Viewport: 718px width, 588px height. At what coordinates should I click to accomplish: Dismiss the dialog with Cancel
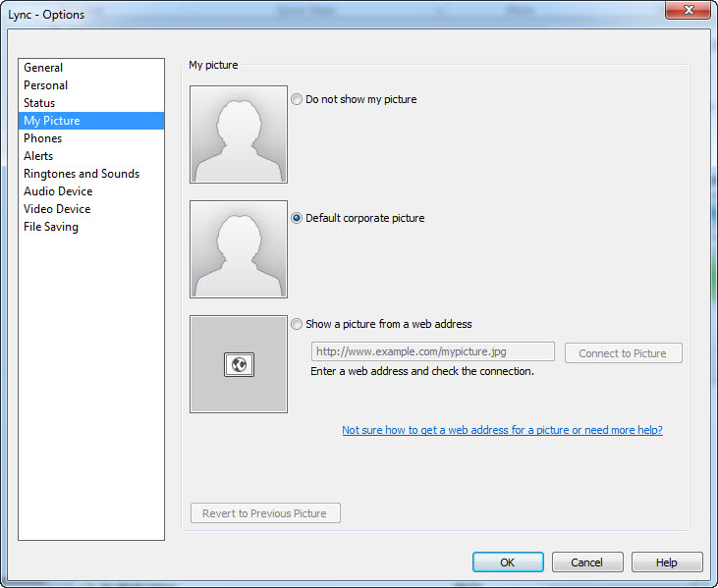(587, 562)
